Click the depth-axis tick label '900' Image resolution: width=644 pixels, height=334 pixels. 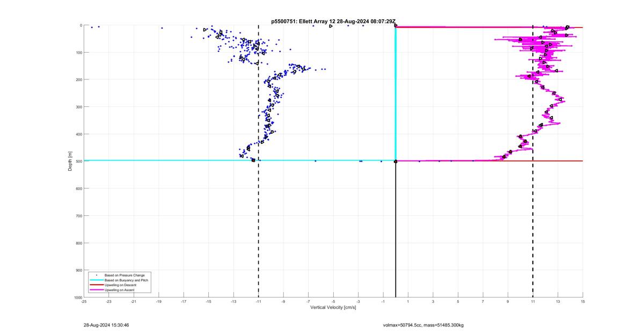coord(78,270)
